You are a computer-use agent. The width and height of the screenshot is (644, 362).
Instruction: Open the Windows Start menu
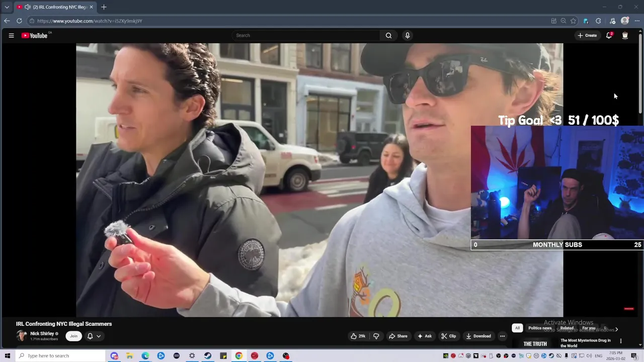[x=7, y=356]
